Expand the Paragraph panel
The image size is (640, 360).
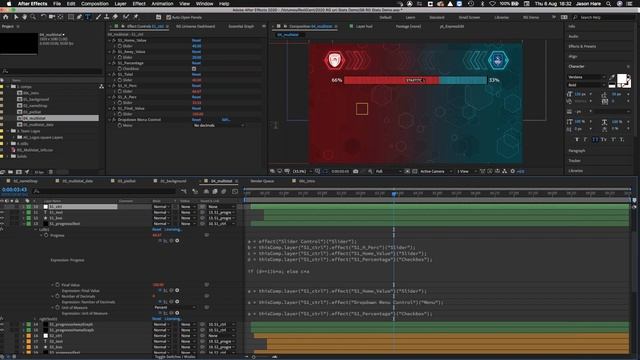[x=577, y=151]
